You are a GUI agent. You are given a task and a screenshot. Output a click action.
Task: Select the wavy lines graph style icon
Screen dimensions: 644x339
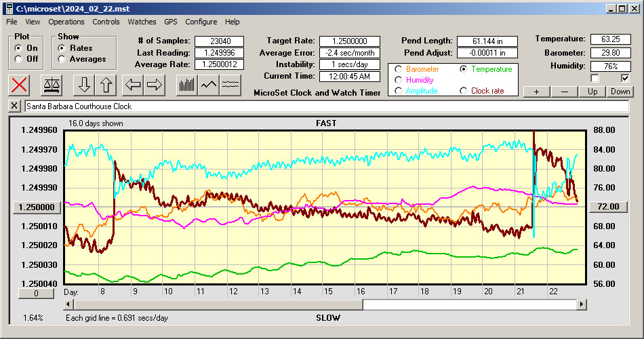[230, 85]
